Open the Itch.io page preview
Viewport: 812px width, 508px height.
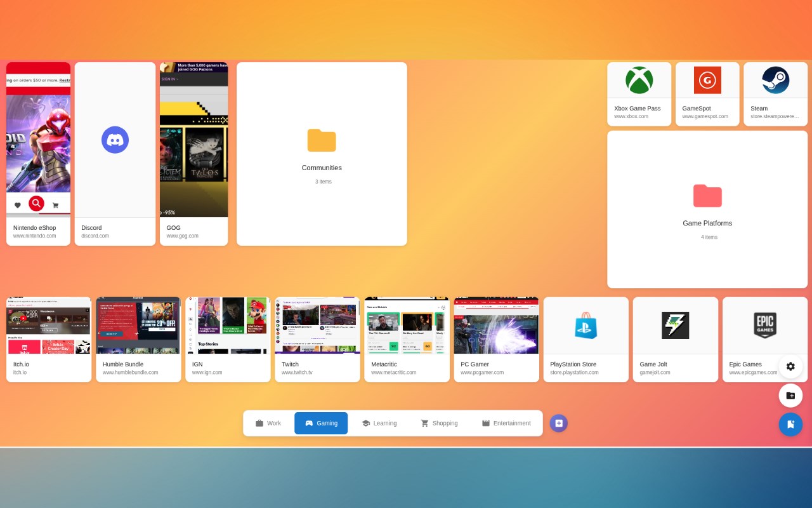49,325
